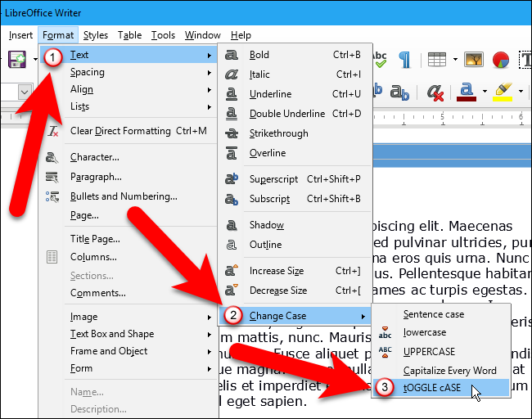Open the Highlighting Color dropdown arrow
Screen dimensions: 532x419
click(521, 92)
